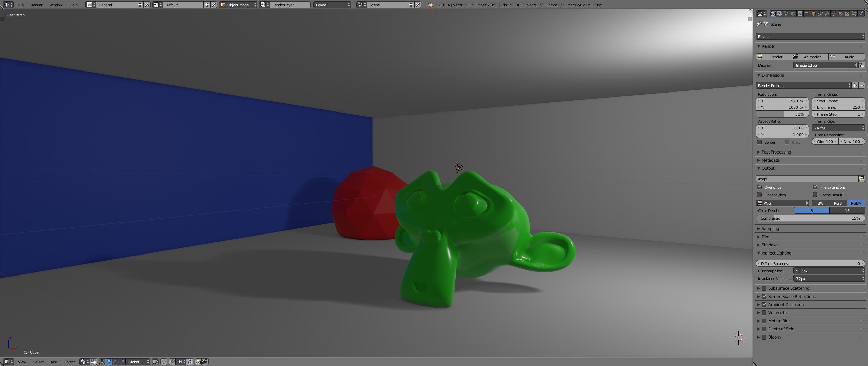Open the Window menu
The width and height of the screenshot is (868, 366).
pyautogui.click(x=56, y=5)
